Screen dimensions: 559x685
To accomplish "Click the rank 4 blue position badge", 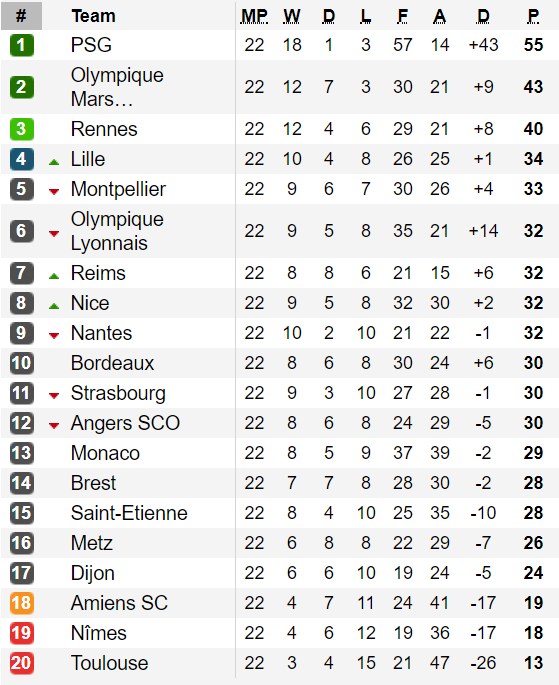I will (21, 159).
